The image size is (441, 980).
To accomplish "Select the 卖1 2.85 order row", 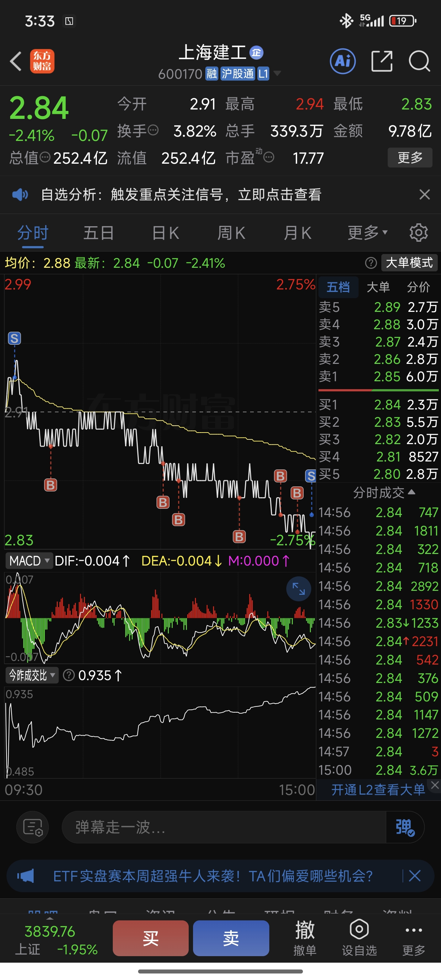I will click(x=378, y=376).
